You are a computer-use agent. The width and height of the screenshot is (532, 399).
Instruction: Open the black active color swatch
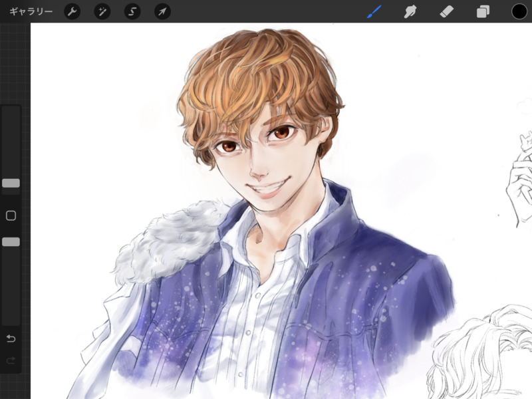click(519, 11)
